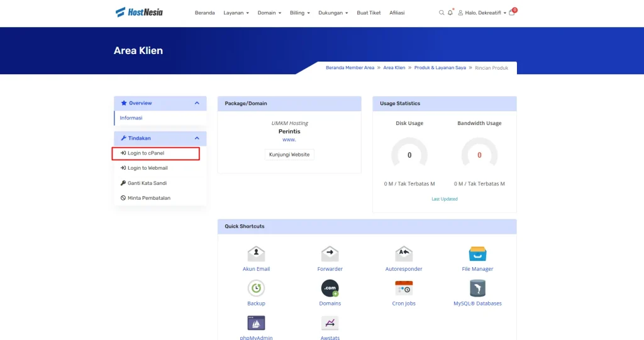Open the Autoresponder shortcut icon
Screen dimensions: 644x340
[404, 254]
